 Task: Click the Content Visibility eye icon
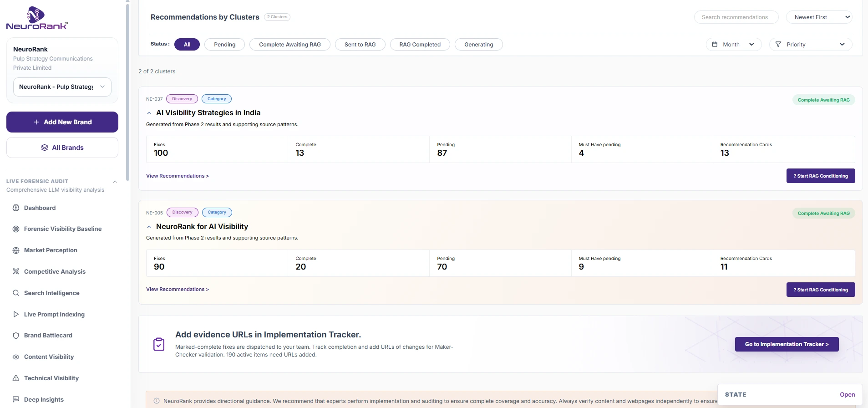[16, 357]
